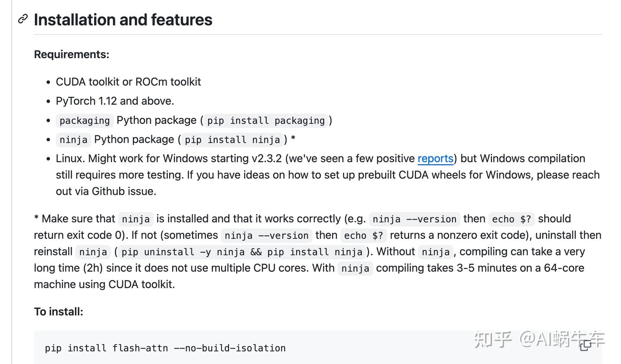Click the "Installation and features" heading
This screenshot has width=621, height=364.
pyautogui.click(x=123, y=20)
